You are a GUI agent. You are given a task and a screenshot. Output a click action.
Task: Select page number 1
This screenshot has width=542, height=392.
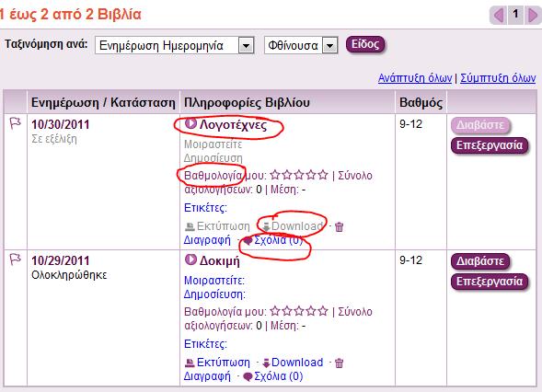click(515, 15)
